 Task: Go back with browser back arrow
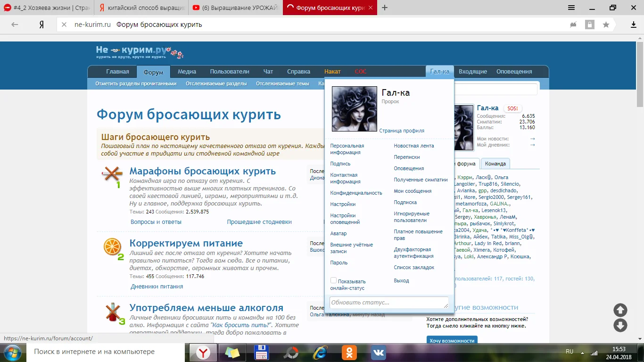point(15,25)
